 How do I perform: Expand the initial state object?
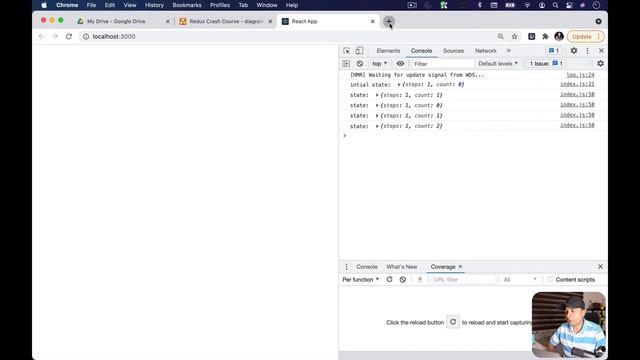pyautogui.click(x=399, y=84)
